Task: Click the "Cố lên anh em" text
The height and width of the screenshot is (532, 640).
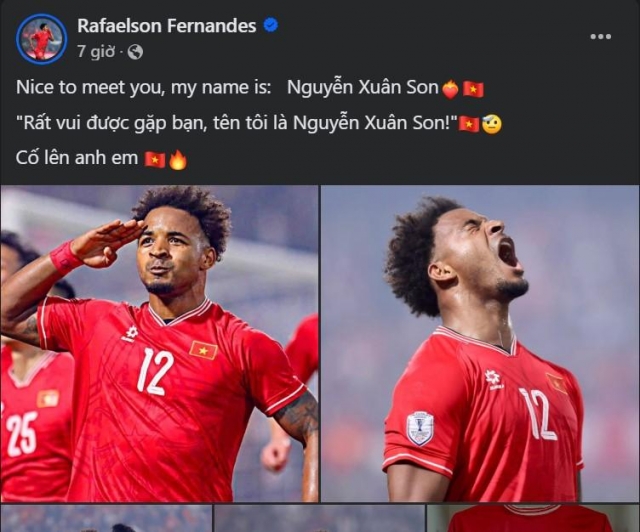Action: tap(77, 158)
